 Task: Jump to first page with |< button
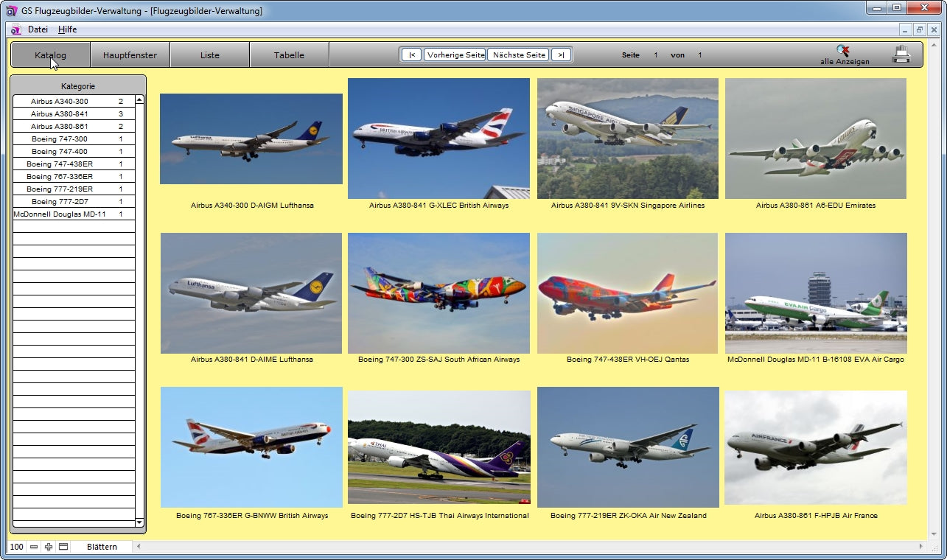[x=412, y=55]
